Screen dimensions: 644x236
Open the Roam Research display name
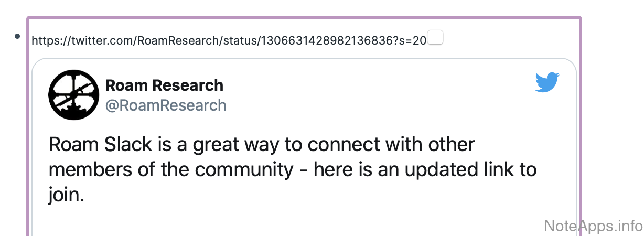click(164, 85)
